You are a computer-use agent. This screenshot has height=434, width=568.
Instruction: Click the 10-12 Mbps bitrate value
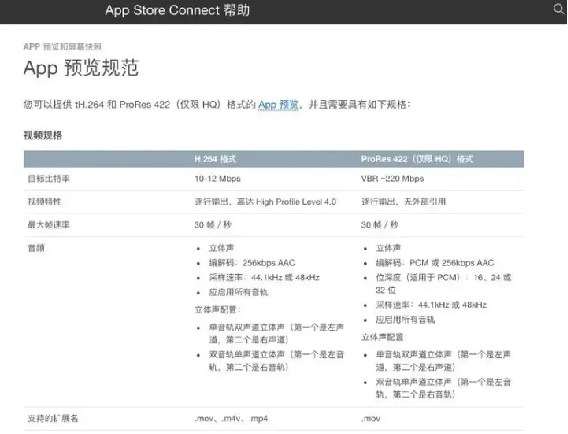click(x=217, y=179)
